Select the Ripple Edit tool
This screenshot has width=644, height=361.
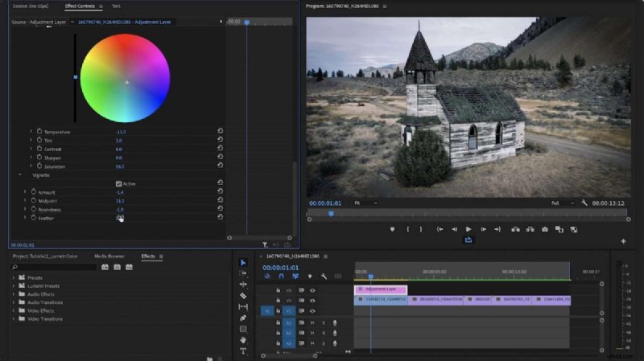tap(243, 285)
